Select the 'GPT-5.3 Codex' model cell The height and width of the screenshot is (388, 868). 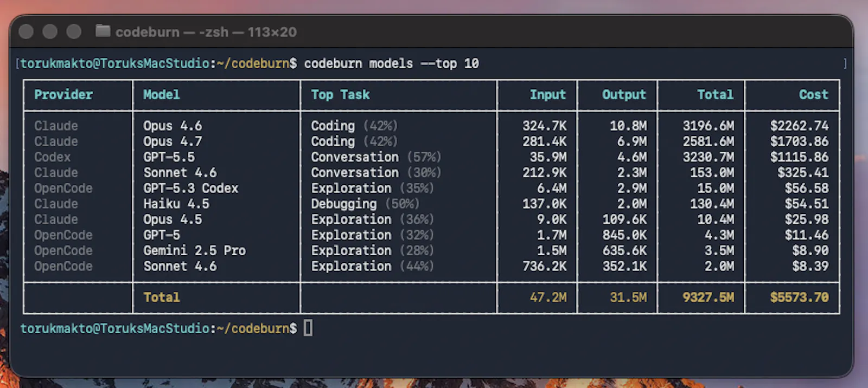tap(191, 188)
